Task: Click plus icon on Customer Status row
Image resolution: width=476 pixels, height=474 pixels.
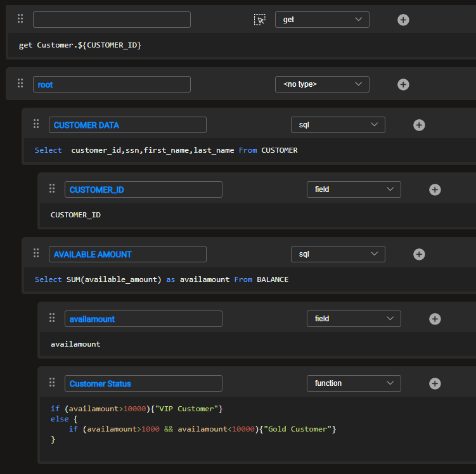Action: tap(435, 383)
